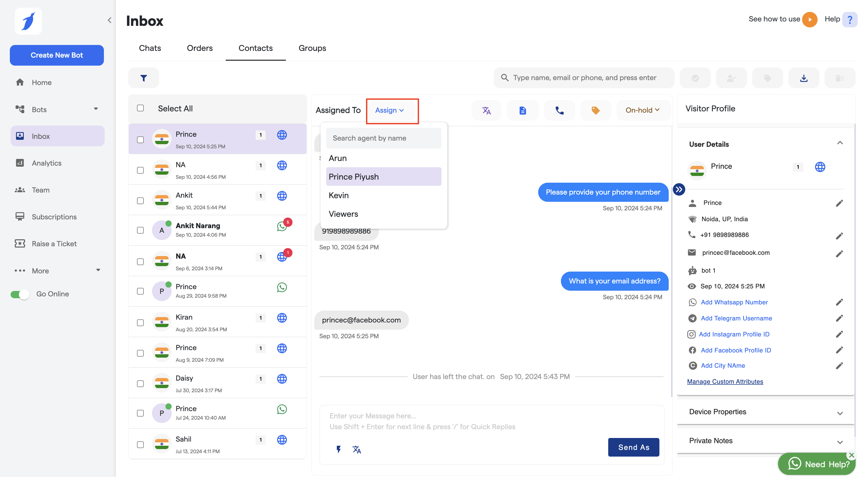Screen dimensions: 868x477
Task: Click the filter funnel icon
Action: coord(143,78)
